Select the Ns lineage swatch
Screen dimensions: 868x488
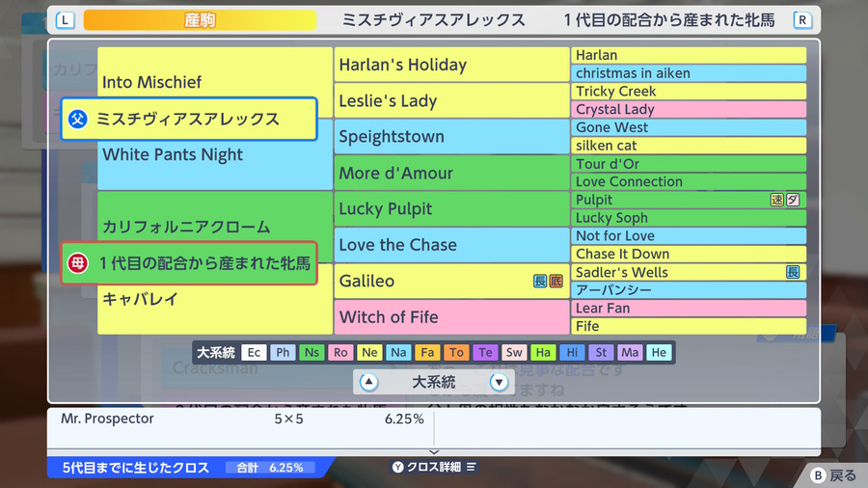pos(312,352)
